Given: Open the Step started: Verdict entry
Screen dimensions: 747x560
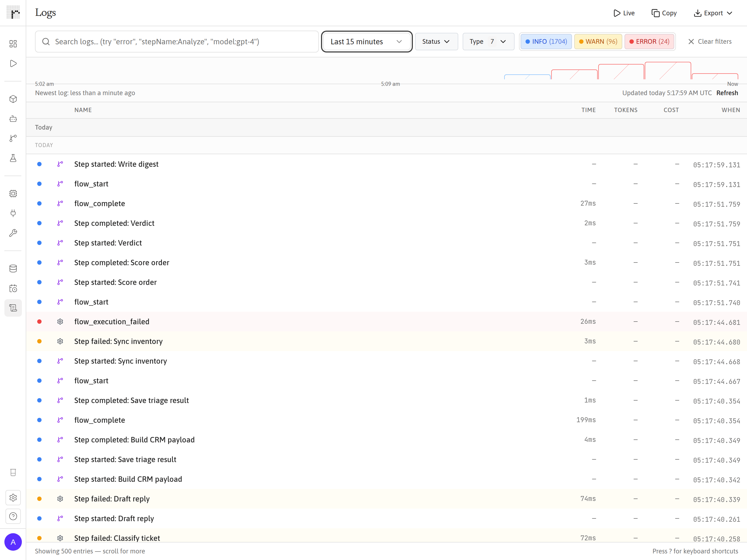Looking at the screenshot, I should click(386, 243).
